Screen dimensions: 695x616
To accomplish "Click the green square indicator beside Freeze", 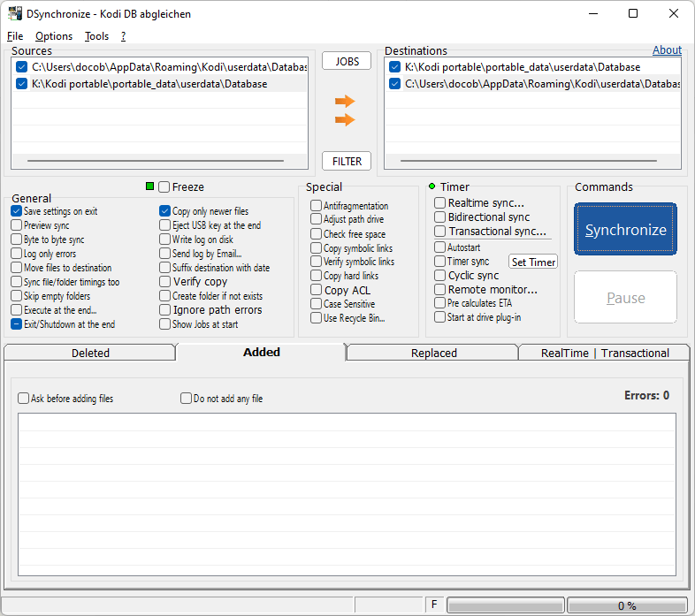I will coord(149,186).
